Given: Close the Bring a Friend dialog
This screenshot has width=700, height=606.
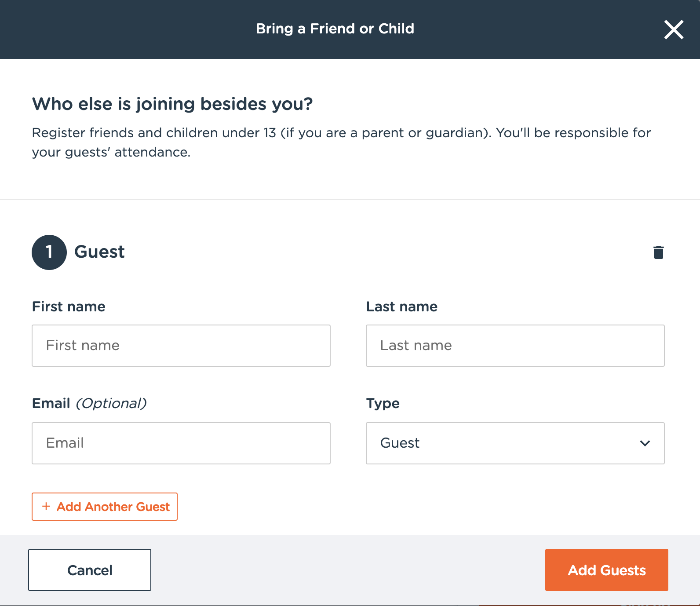Looking at the screenshot, I should pos(674,29).
